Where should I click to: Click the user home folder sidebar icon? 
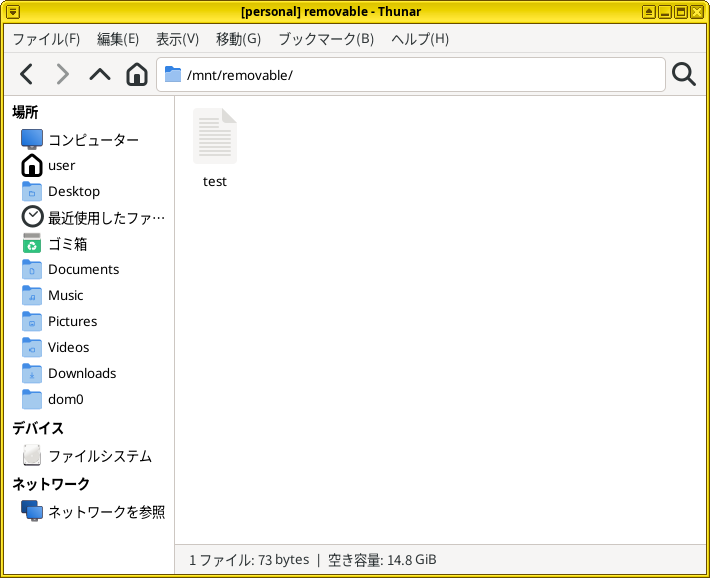tap(32, 165)
